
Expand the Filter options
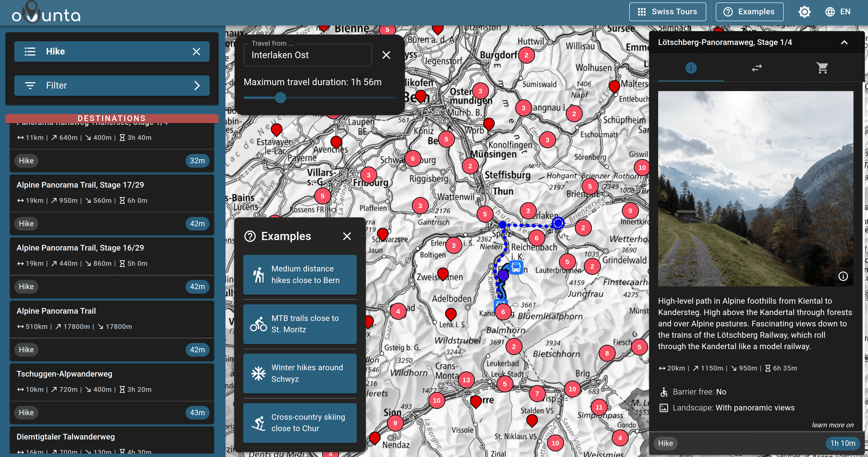[x=112, y=85]
